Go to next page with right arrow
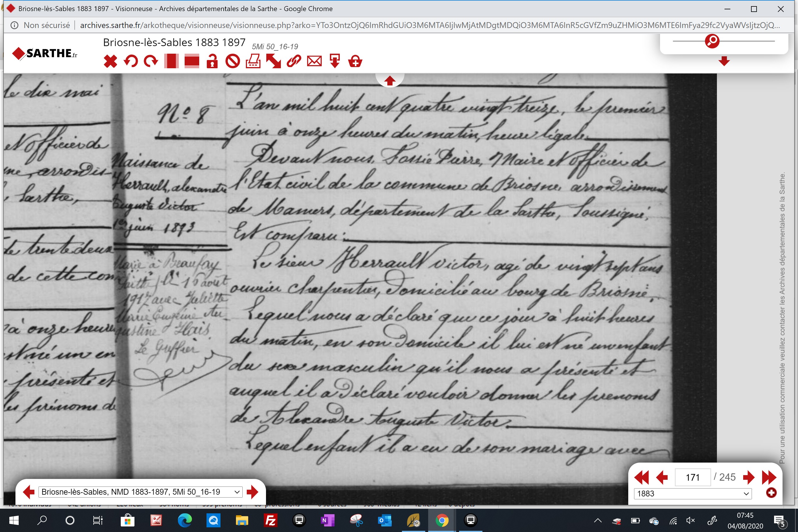 (x=748, y=477)
